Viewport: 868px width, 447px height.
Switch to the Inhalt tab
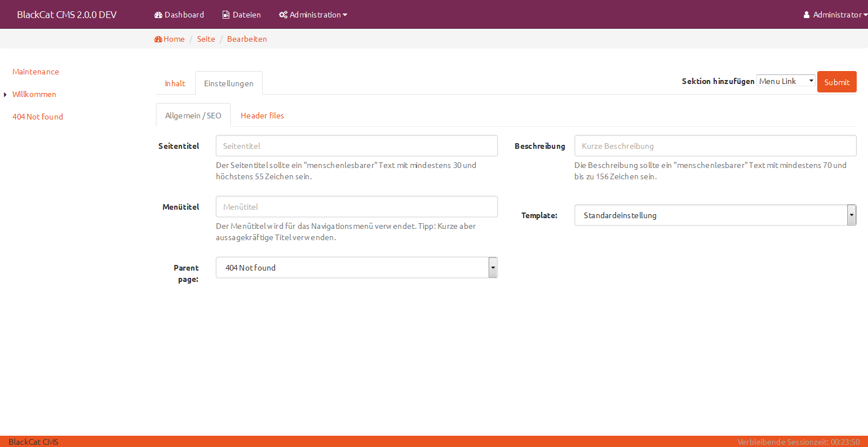click(x=175, y=83)
